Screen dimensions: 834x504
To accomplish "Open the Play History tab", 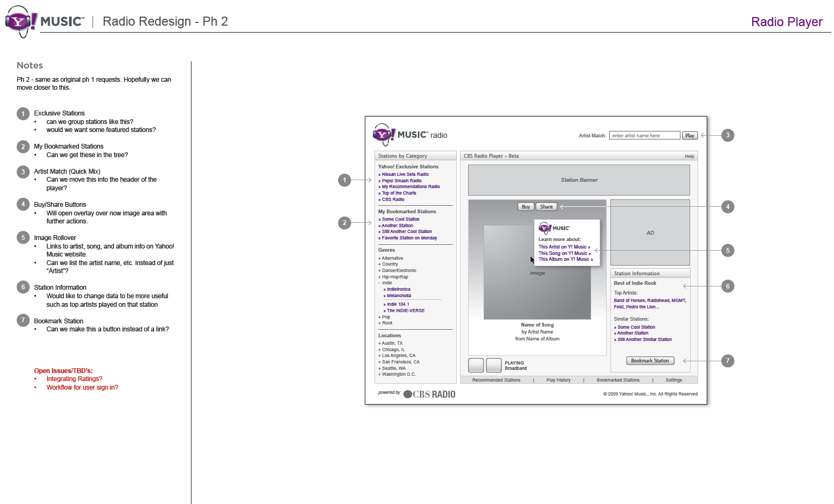I will tap(558, 380).
